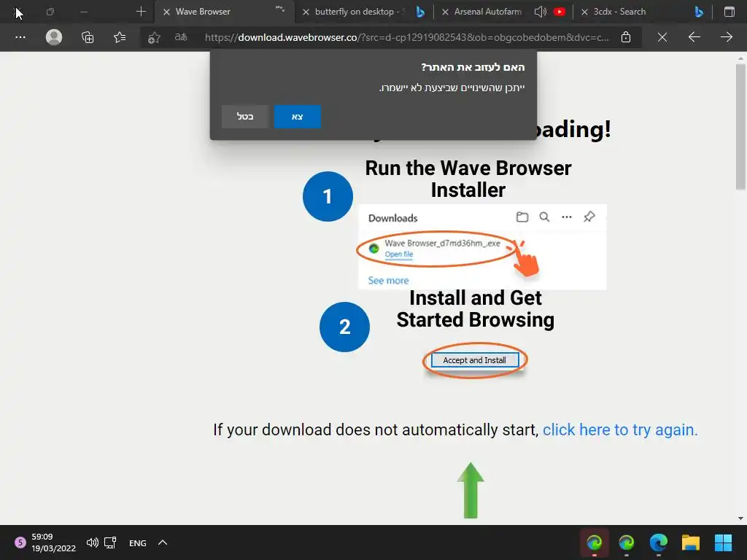Open Microsoft Edge blue taskbar icon

pyautogui.click(x=659, y=542)
